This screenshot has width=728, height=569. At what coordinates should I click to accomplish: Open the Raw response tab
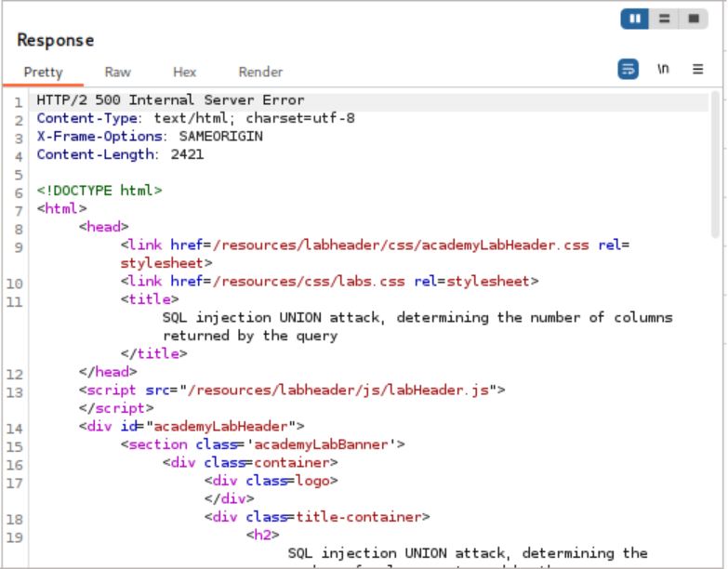117,73
